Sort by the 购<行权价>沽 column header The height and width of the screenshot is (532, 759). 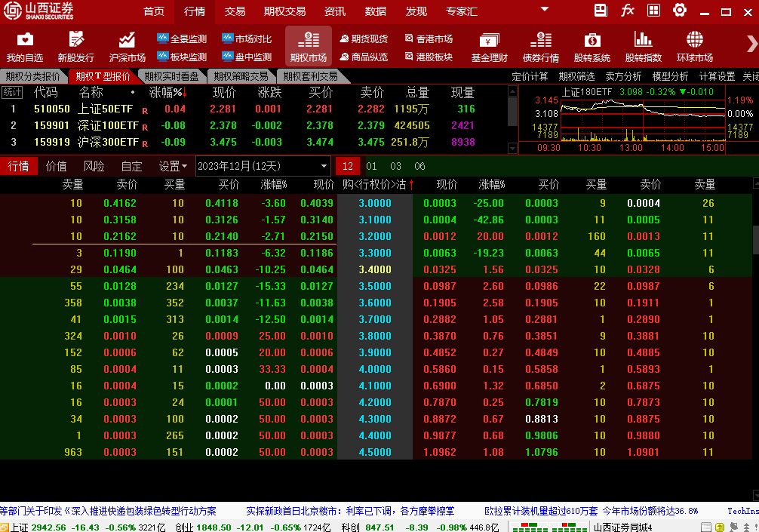(377, 184)
